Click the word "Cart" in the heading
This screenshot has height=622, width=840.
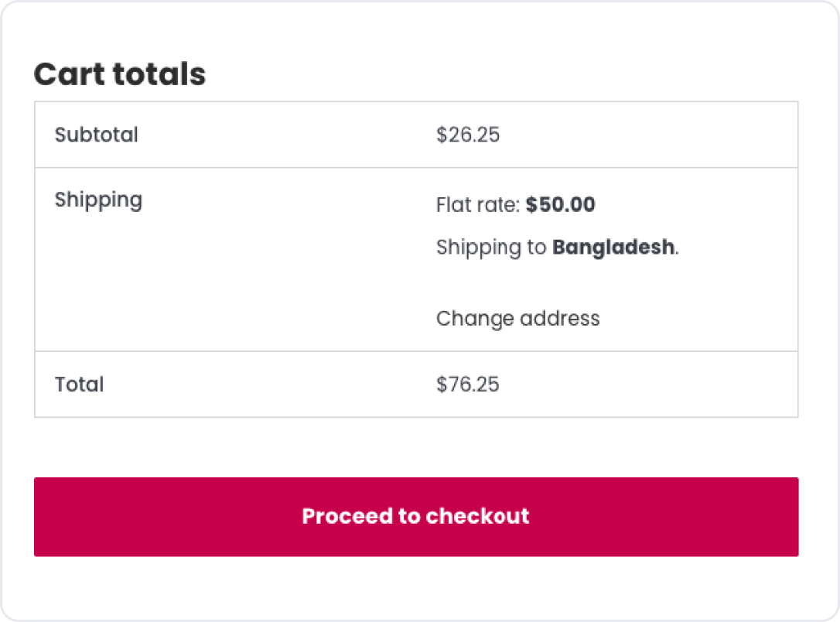(69, 74)
